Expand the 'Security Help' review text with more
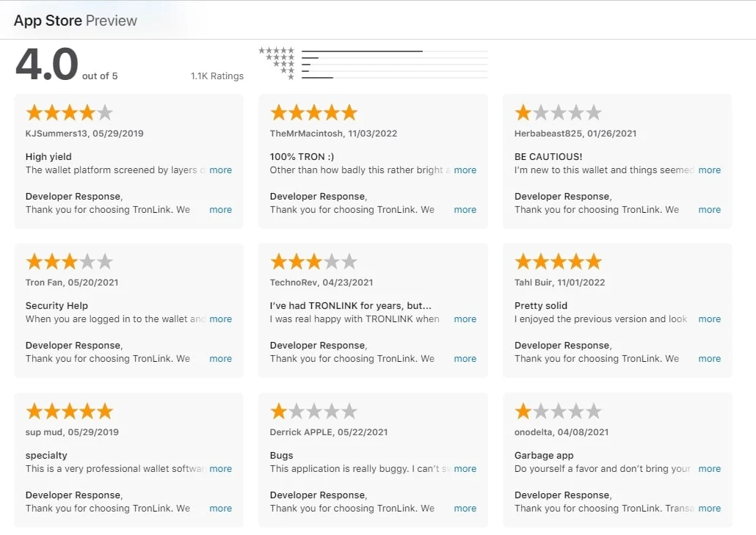The width and height of the screenshot is (756, 535). coord(220,319)
